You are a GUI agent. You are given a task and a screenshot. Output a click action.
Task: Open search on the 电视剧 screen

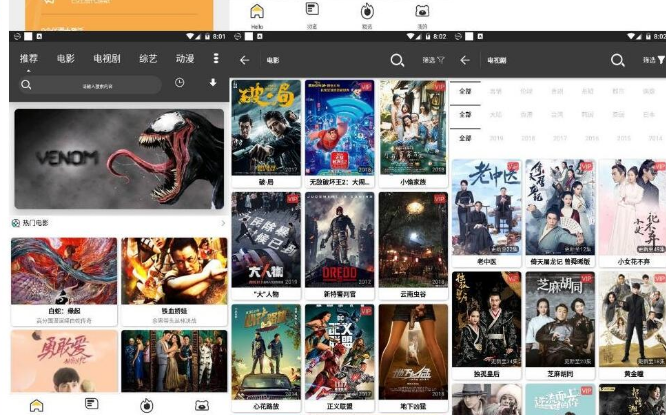point(618,60)
